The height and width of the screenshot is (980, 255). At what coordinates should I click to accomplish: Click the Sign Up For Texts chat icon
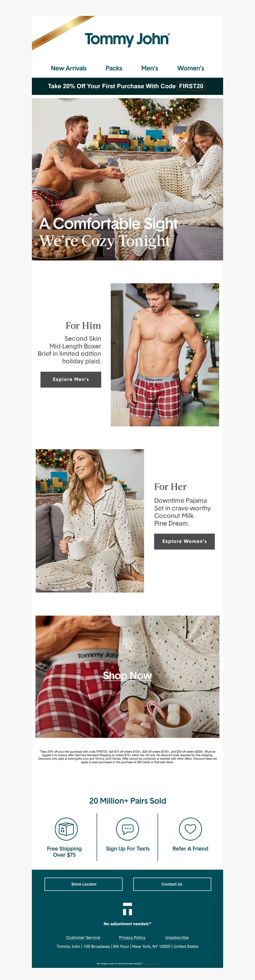(127, 828)
